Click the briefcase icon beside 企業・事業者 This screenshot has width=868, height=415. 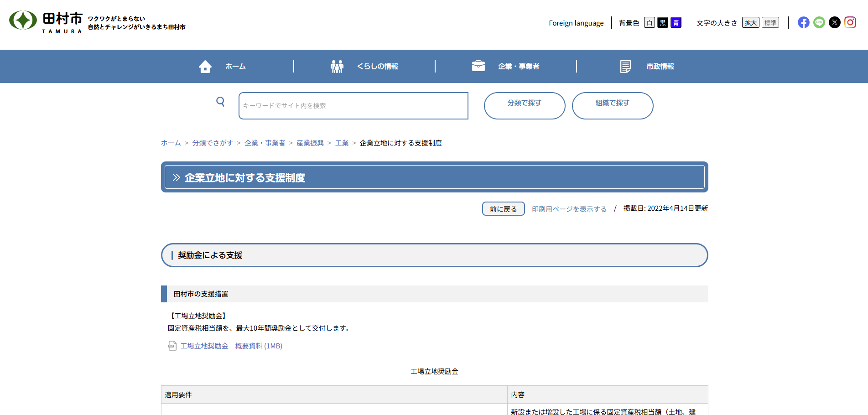(478, 66)
